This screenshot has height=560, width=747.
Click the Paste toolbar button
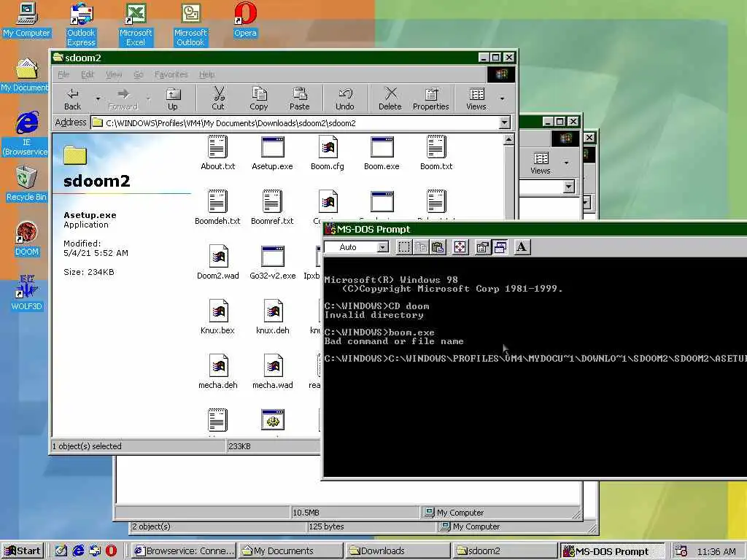pyautogui.click(x=299, y=99)
